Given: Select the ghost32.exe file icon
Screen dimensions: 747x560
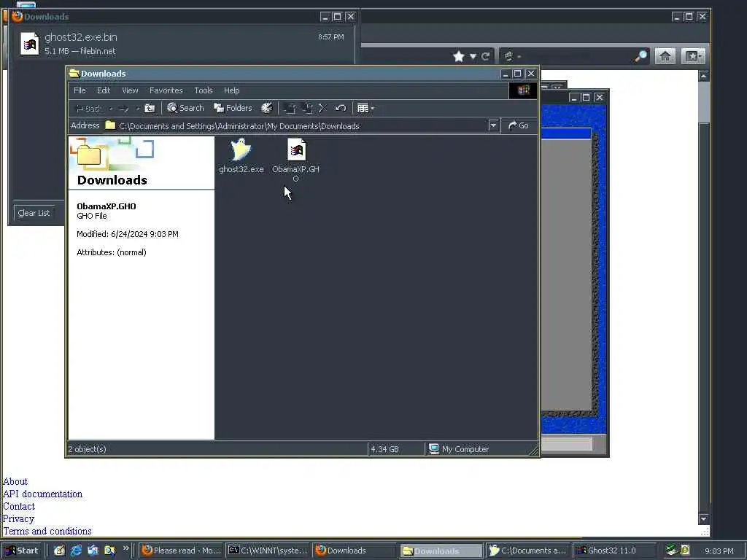Looking at the screenshot, I should coord(241,149).
